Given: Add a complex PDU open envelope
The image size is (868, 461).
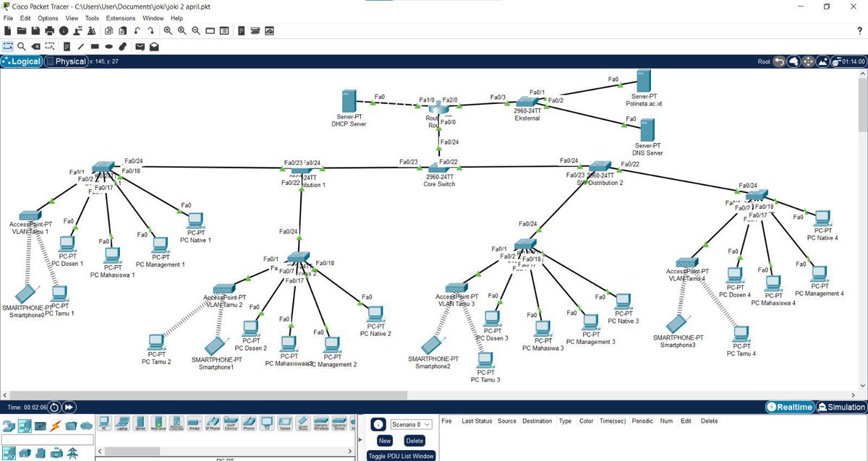Looking at the screenshot, I should tap(154, 46).
